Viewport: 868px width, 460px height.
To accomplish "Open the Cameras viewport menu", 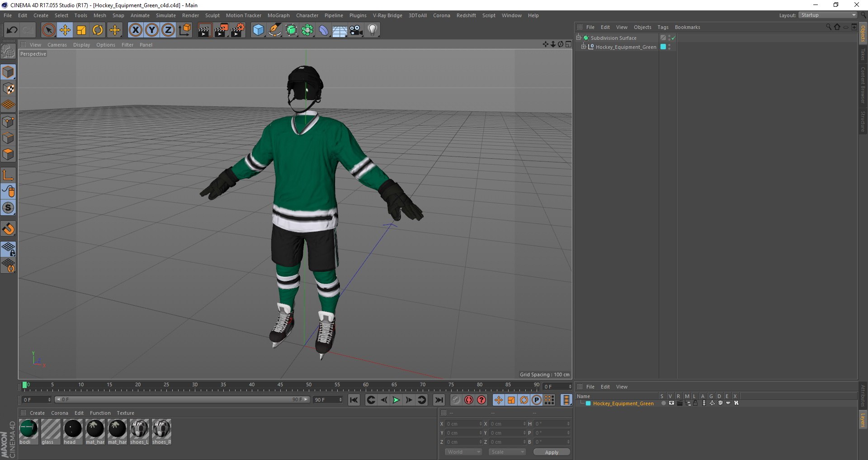I will coord(57,45).
